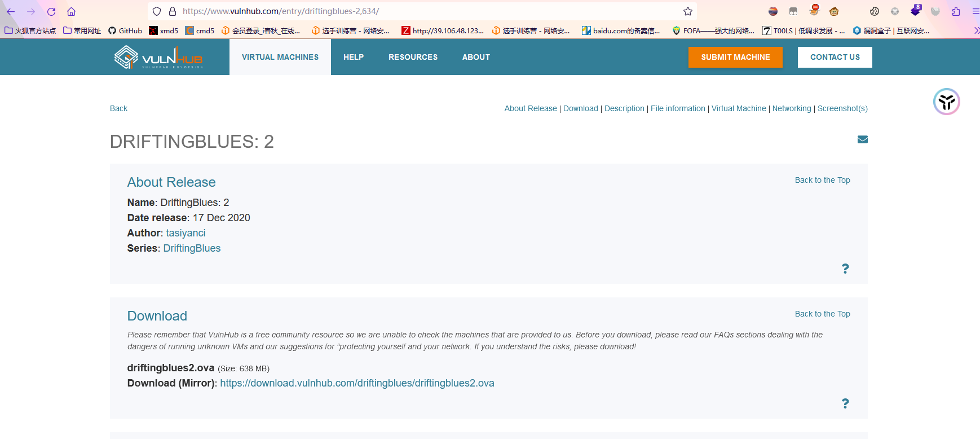Open the Firefox hamburger application menu
This screenshot has width=980, height=439.
[x=975, y=11]
